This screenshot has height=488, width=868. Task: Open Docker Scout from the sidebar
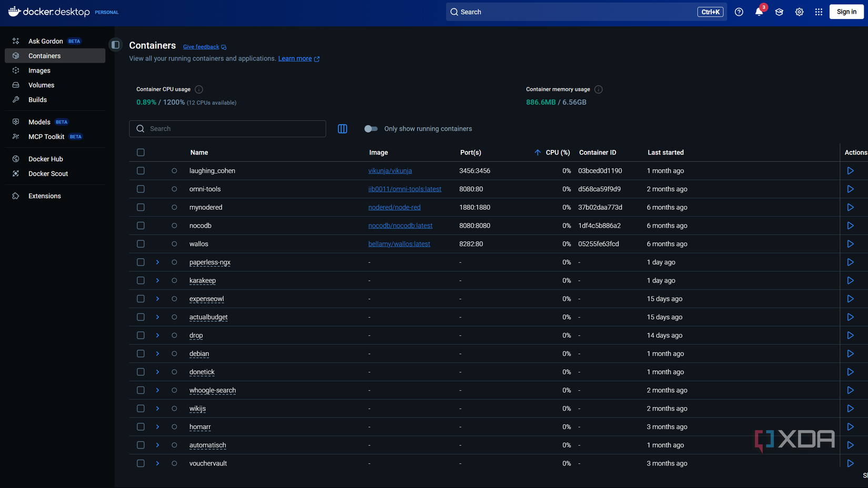[48, 174]
